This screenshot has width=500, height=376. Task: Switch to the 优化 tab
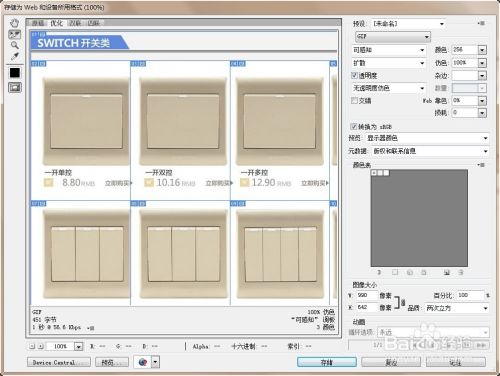click(x=56, y=23)
